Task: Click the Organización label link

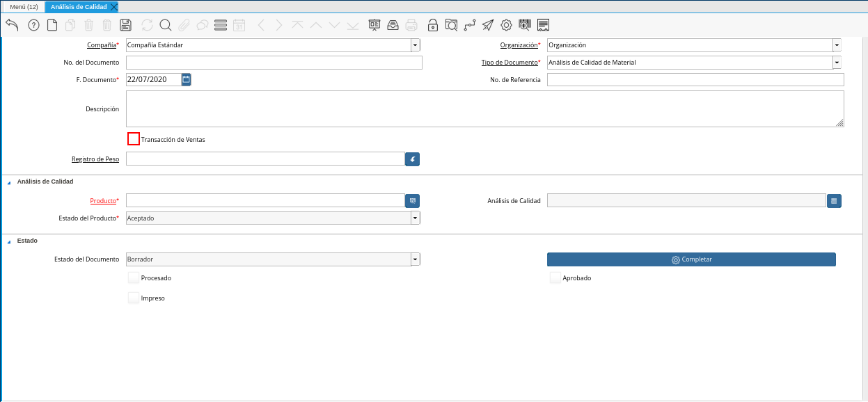Action: point(519,45)
